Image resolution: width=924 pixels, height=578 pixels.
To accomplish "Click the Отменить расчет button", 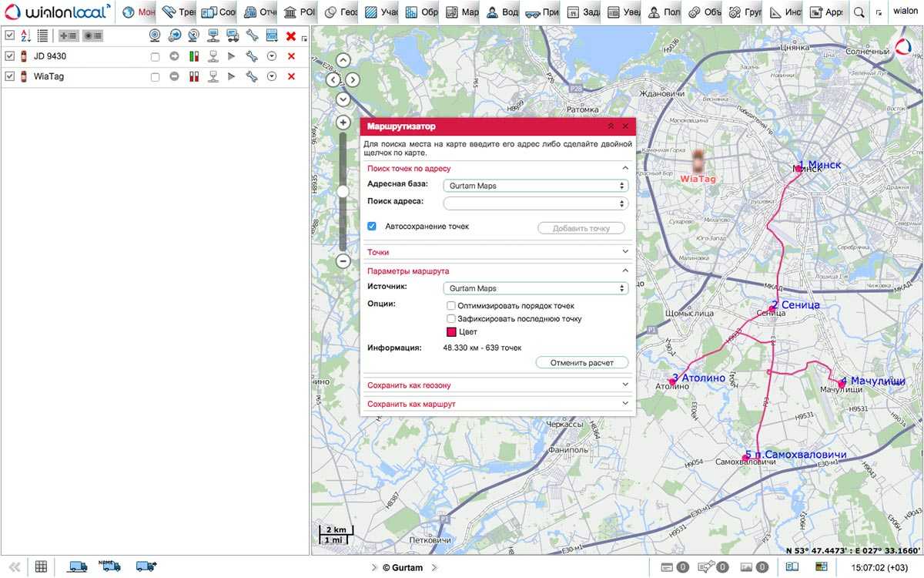I will (581, 362).
